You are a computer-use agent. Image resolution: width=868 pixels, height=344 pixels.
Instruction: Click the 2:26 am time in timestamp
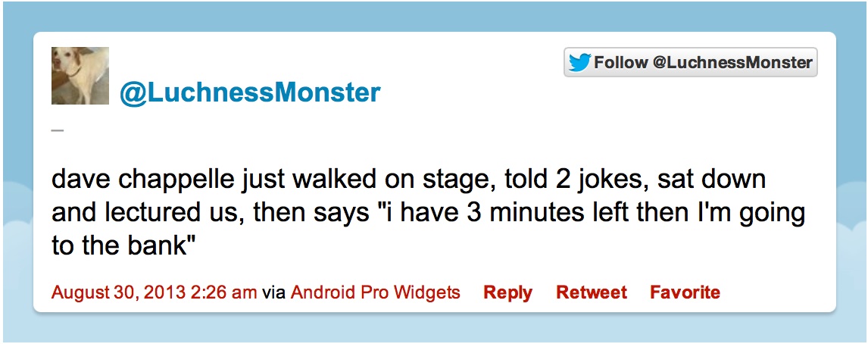pos(226,292)
